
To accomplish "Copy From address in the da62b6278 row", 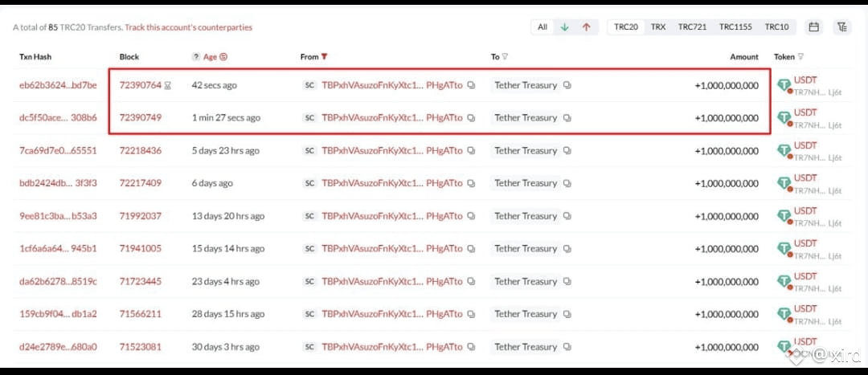I will click(471, 282).
